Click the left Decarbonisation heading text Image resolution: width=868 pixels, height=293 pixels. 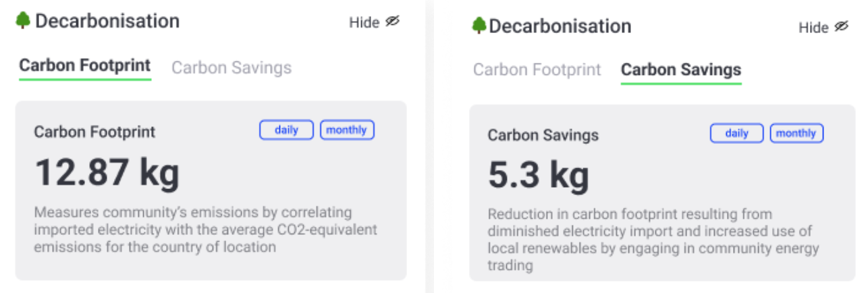pyautogui.click(x=107, y=21)
